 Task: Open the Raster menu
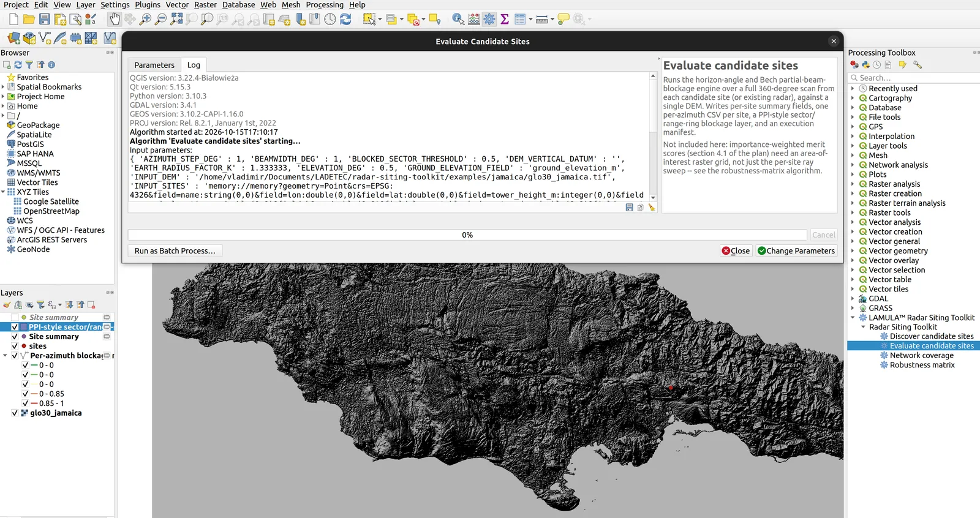[205, 5]
